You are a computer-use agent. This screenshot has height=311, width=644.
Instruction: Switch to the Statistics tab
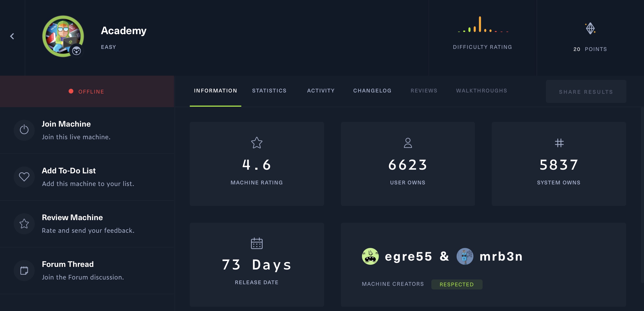click(x=269, y=91)
